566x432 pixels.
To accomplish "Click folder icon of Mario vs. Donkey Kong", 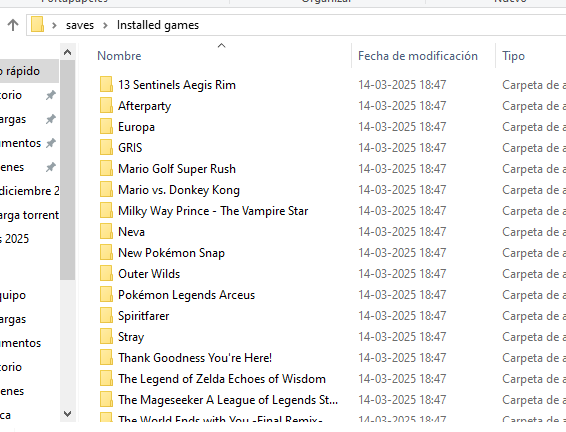I will pyautogui.click(x=106, y=189).
